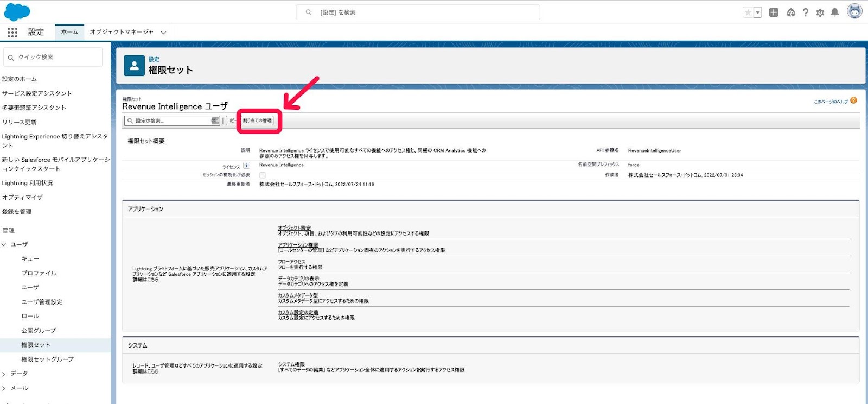Click the ライセンス info icon
The width and height of the screenshot is (868, 404).
tap(246, 166)
